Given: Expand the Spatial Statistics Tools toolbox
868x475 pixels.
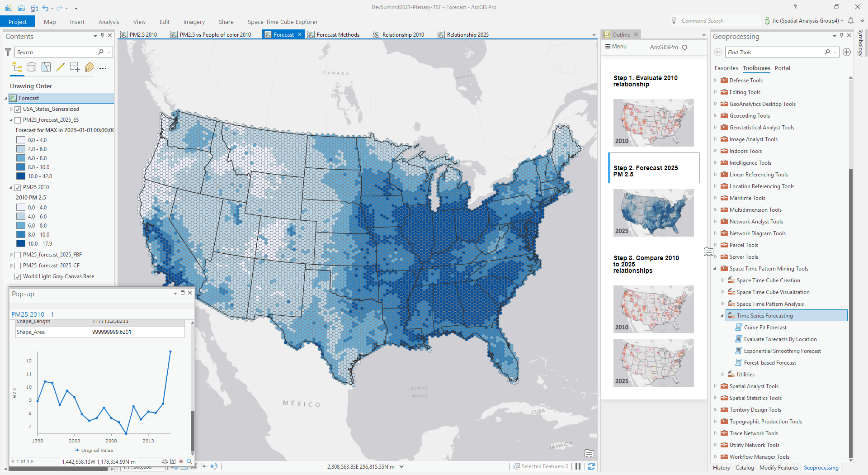Looking at the screenshot, I should coord(715,398).
